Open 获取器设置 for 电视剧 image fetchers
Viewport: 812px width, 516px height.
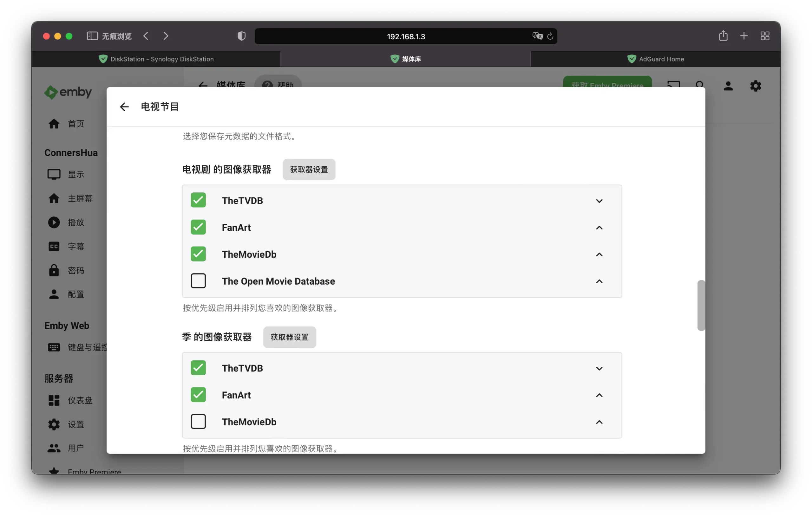point(309,170)
